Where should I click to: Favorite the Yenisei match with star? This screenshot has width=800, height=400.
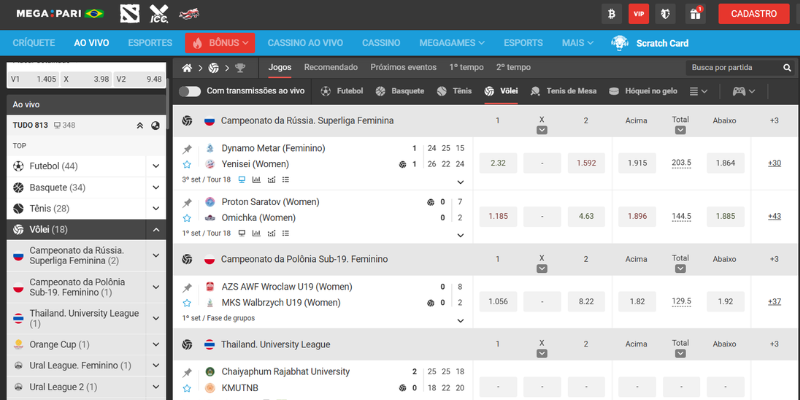point(187,164)
